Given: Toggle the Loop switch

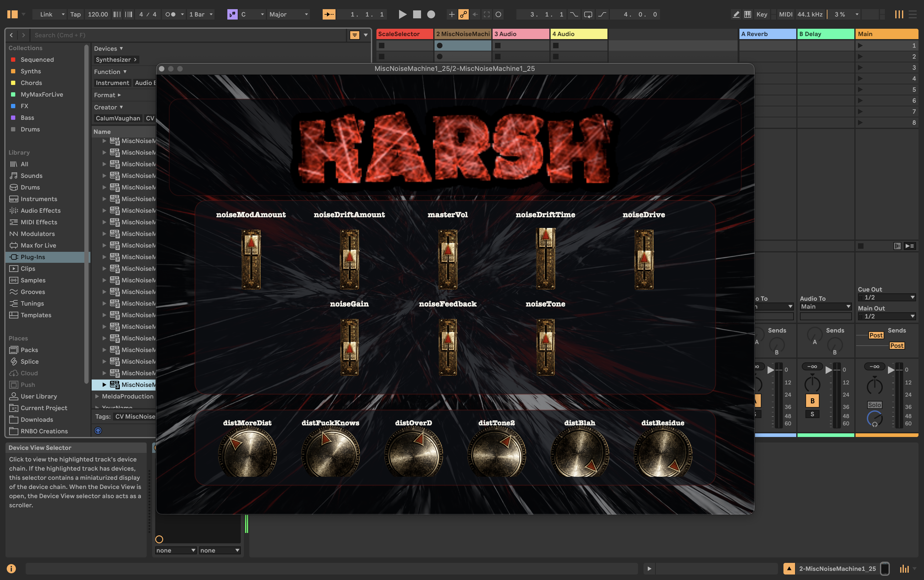Looking at the screenshot, I should (588, 15).
